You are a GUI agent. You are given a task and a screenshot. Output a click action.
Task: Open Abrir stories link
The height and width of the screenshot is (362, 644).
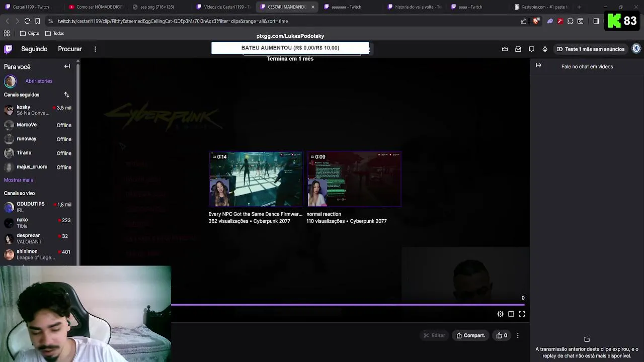pos(39,81)
